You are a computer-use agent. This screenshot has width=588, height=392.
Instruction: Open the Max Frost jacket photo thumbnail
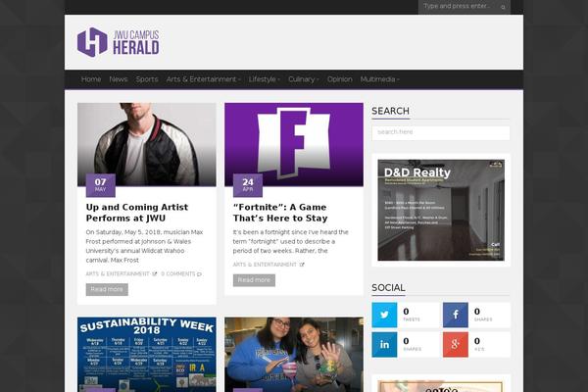147,144
